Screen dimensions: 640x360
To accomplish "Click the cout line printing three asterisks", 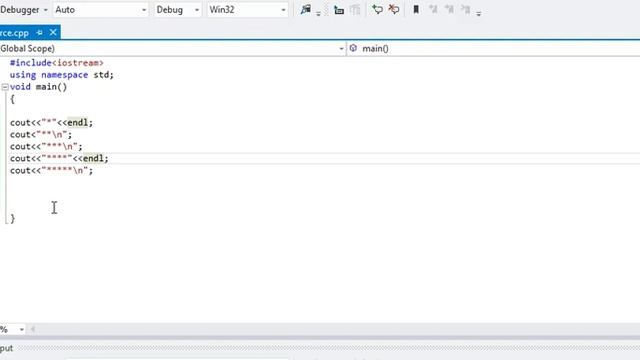I will pyautogui.click(x=46, y=146).
